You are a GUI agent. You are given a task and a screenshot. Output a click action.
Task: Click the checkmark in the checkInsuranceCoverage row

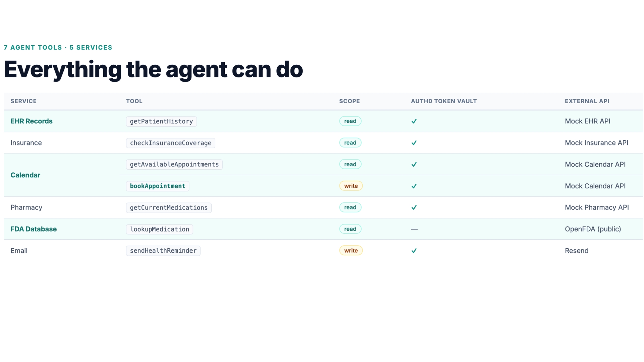[x=414, y=143]
